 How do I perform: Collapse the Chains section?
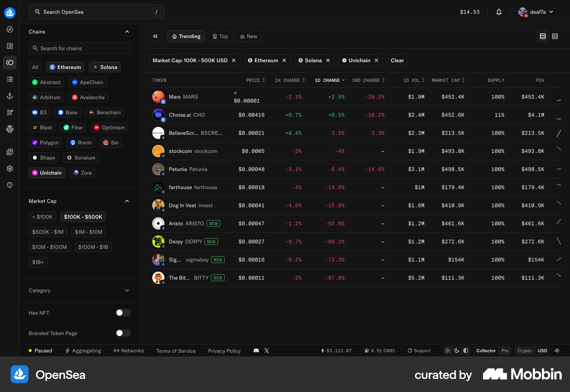click(127, 32)
